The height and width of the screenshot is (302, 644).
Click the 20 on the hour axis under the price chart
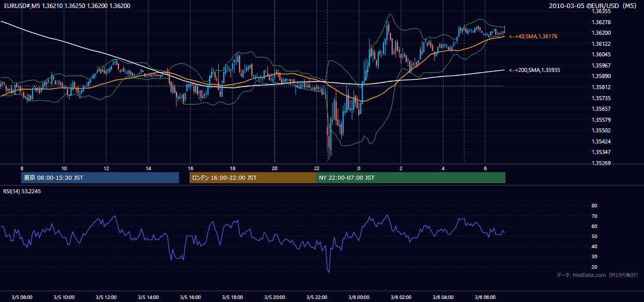pyautogui.click(x=275, y=168)
